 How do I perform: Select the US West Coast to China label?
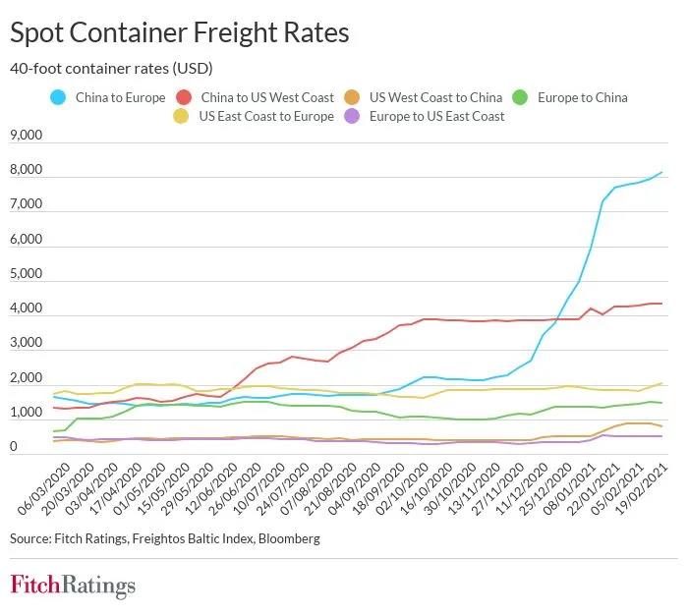(435, 97)
